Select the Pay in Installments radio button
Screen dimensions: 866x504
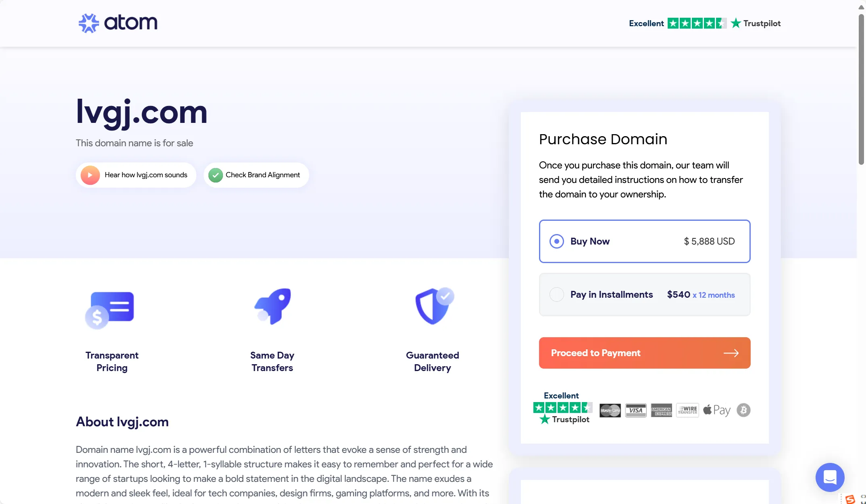point(556,294)
